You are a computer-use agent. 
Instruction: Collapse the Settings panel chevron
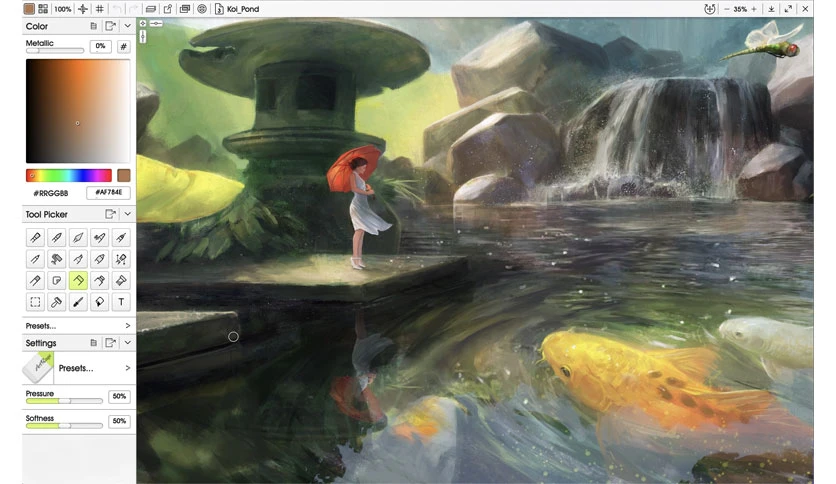(127, 342)
